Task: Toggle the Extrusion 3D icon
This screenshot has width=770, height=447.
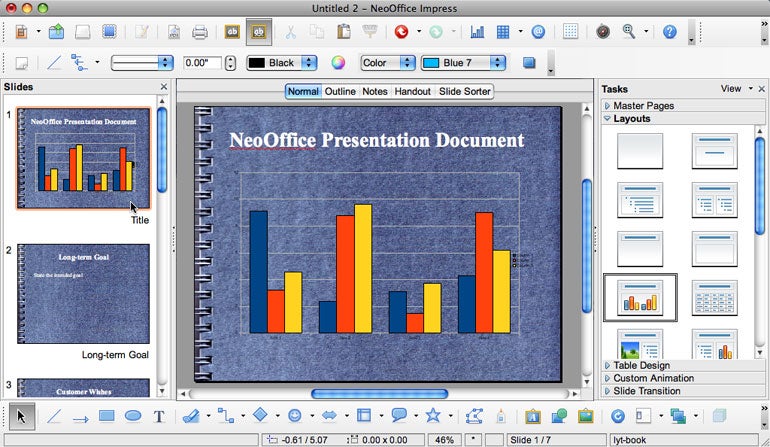Action: point(719,416)
